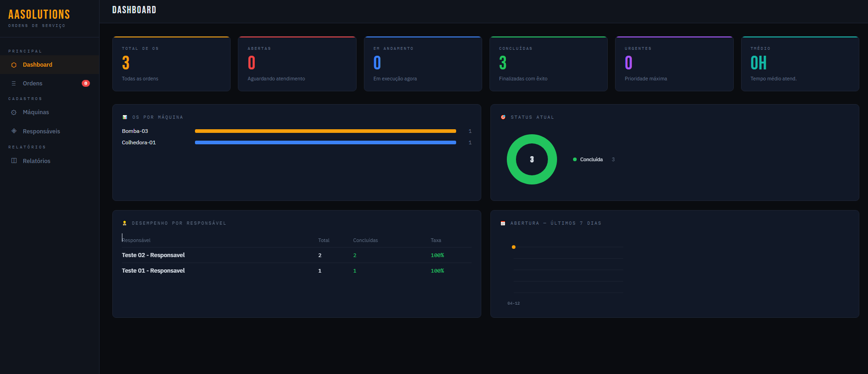Click the Responsáveis diamond icon
The width and height of the screenshot is (868, 374).
[14, 131]
